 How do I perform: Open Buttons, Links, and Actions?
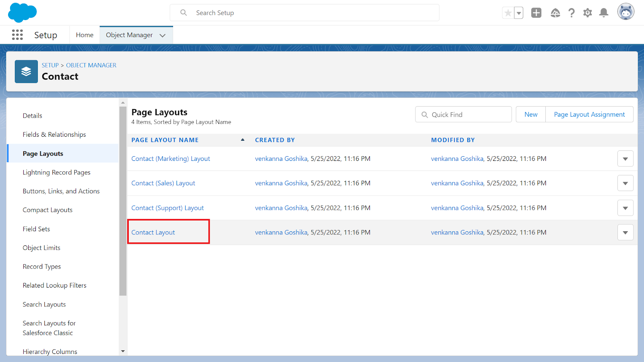coord(61,191)
